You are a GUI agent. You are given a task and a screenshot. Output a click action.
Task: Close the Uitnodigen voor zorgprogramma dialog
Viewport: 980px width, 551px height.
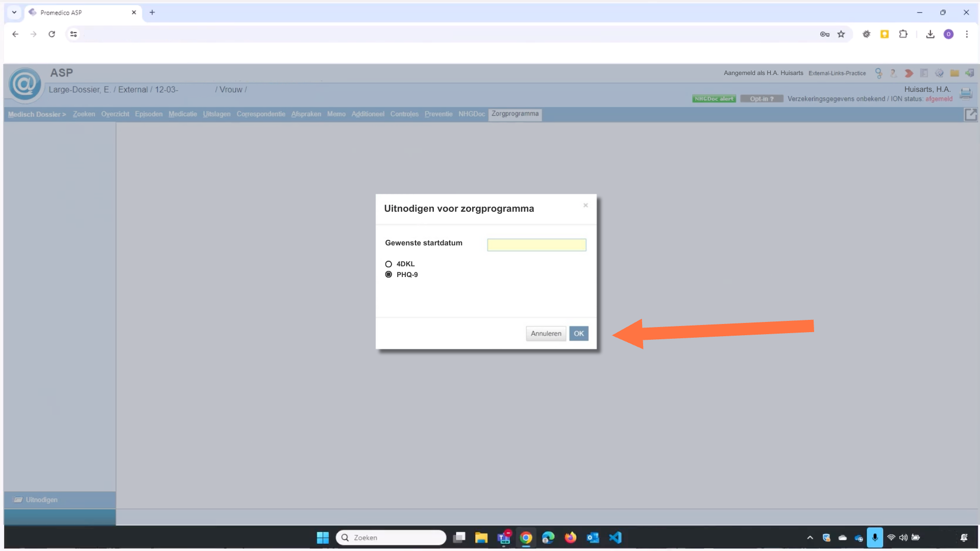coord(585,205)
